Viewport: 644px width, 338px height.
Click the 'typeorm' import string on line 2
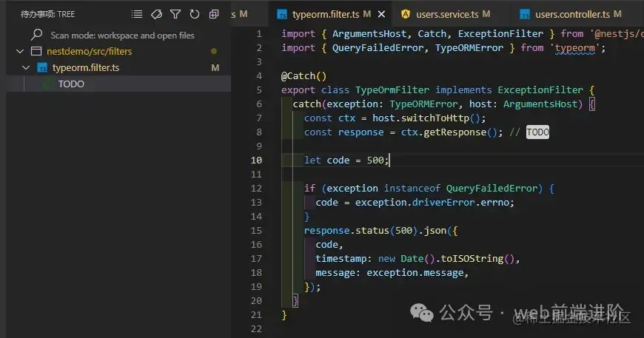(574, 48)
